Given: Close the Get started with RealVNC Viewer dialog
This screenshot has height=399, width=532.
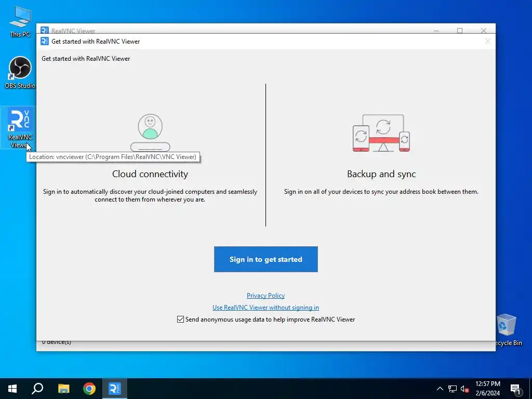Looking at the screenshot, I should (x=487, y=41).
